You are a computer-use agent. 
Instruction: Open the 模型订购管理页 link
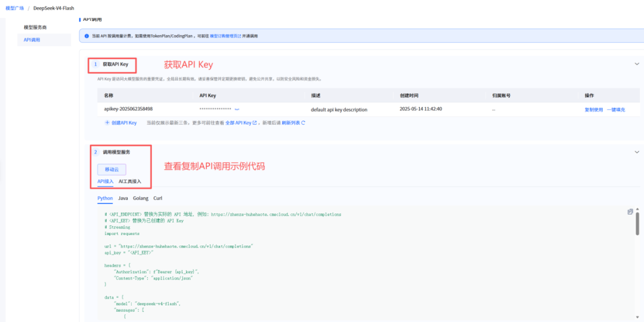(x=225, y=36)
